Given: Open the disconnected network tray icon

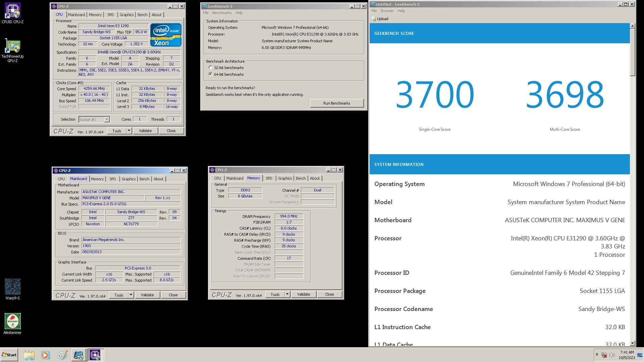Looking at the screenshot, I should coord(604,355).
